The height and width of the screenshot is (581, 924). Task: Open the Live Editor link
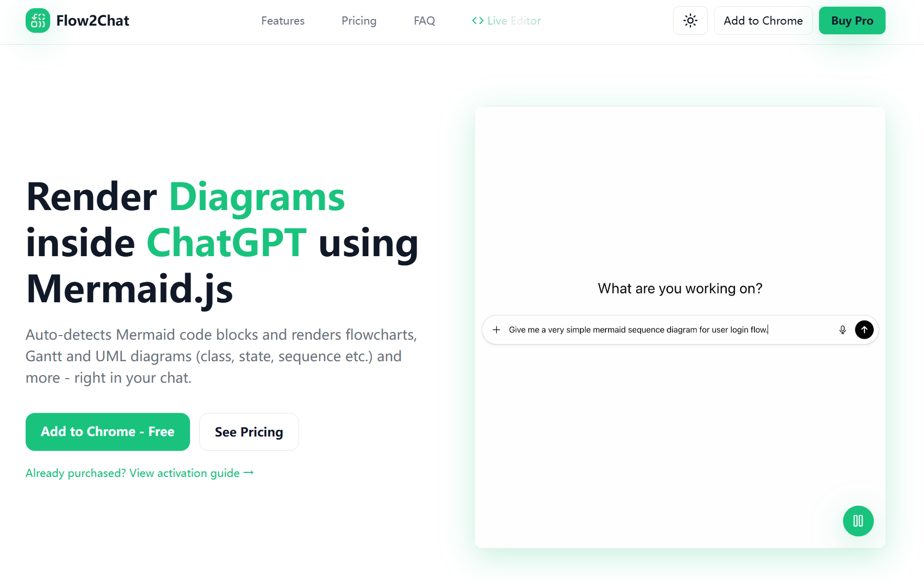coord(514,20)
